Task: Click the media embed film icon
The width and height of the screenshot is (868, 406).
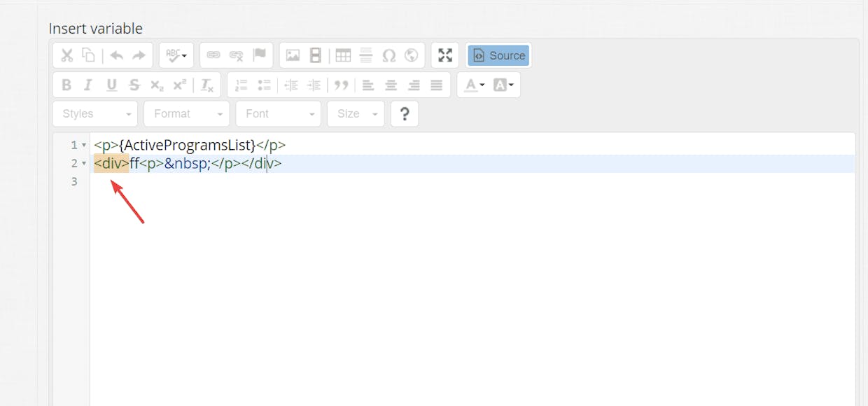Action: tap(316, 55)
